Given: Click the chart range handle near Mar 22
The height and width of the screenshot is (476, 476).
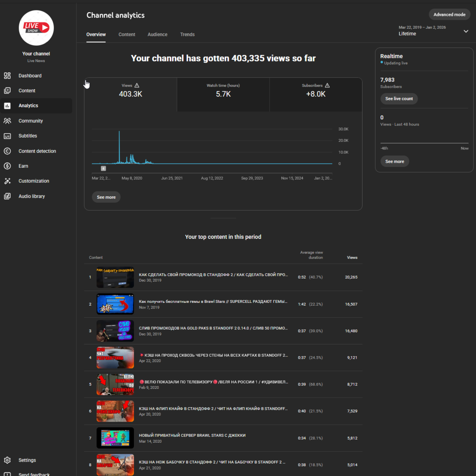Looking at the screenshot, I should (x=103, y=168).
